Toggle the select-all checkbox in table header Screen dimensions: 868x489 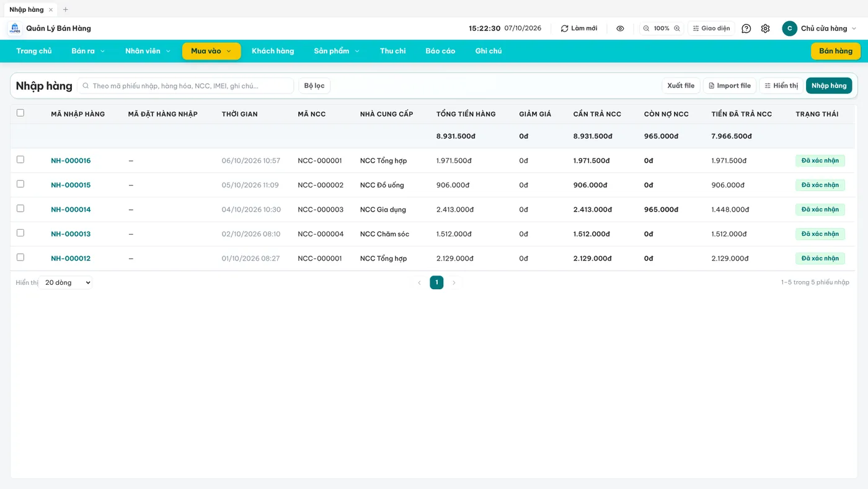tap(20, 113)
